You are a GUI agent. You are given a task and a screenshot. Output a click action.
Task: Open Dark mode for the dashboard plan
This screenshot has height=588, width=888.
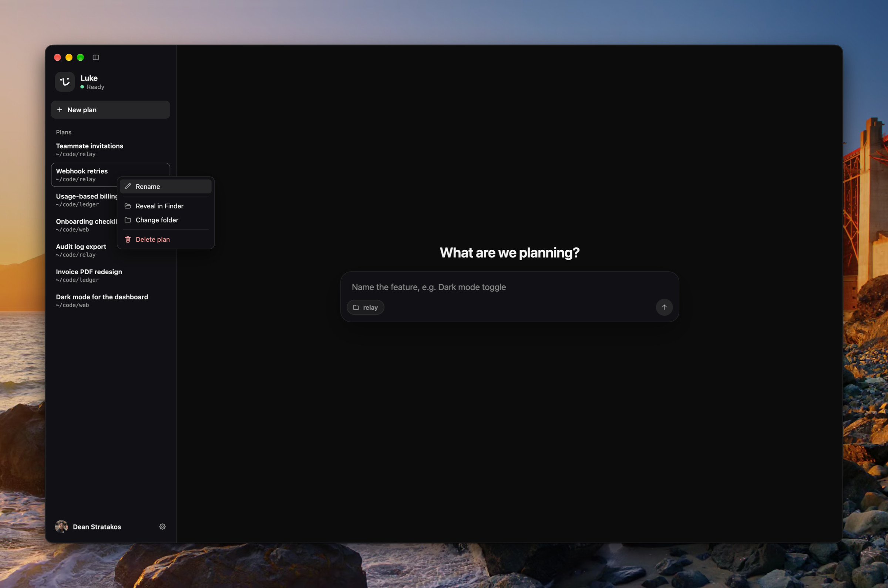point(110,300)
